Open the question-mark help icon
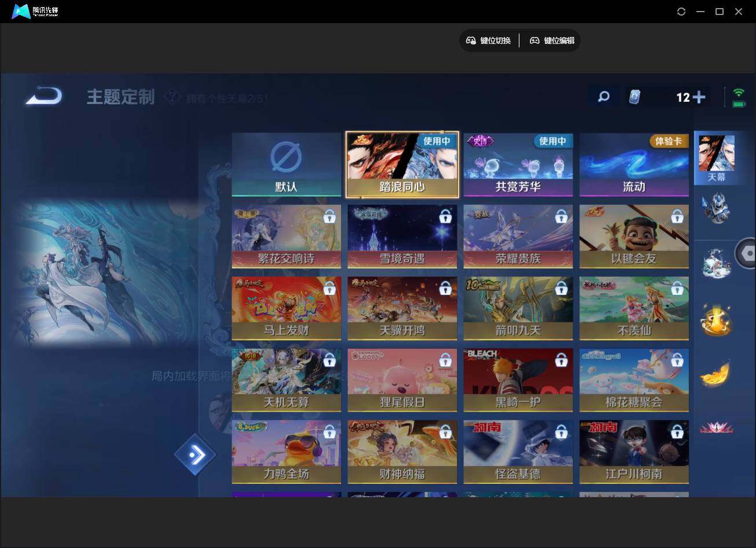Image resolution: width=756 pixels, height=548 pixels. pos(172,97)
